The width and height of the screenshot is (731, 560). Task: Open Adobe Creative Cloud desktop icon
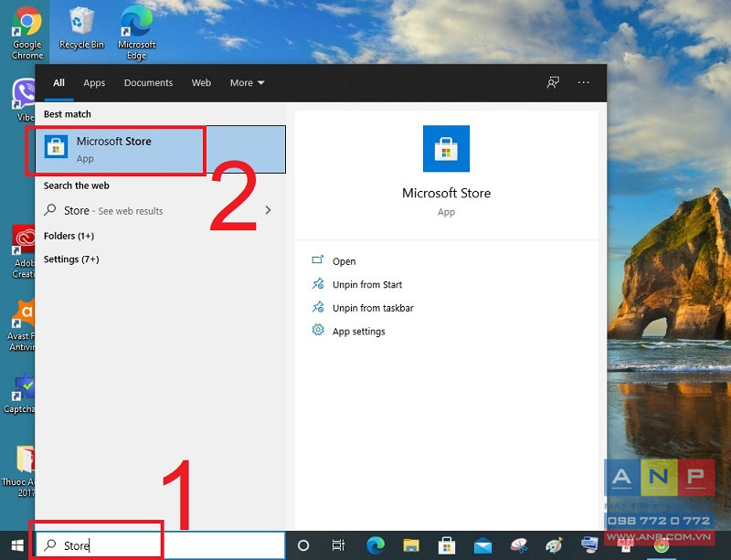pos(24,252)
